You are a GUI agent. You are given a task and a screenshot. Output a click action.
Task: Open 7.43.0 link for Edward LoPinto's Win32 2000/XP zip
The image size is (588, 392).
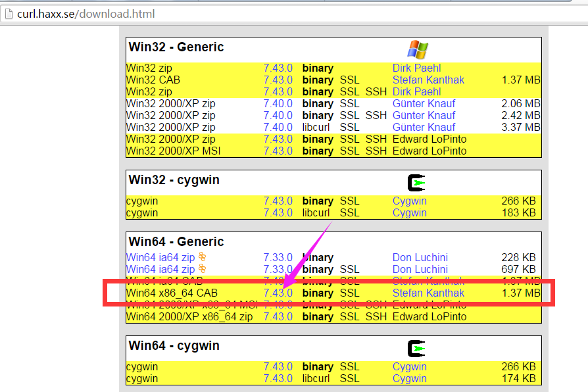(x=278, y=139)
